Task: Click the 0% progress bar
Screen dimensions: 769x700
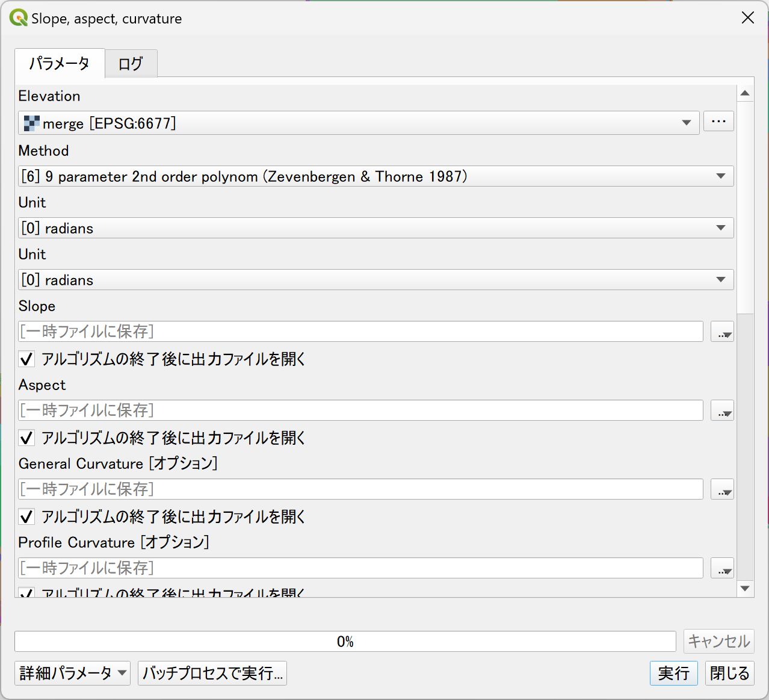Action: tap(345, 642)
